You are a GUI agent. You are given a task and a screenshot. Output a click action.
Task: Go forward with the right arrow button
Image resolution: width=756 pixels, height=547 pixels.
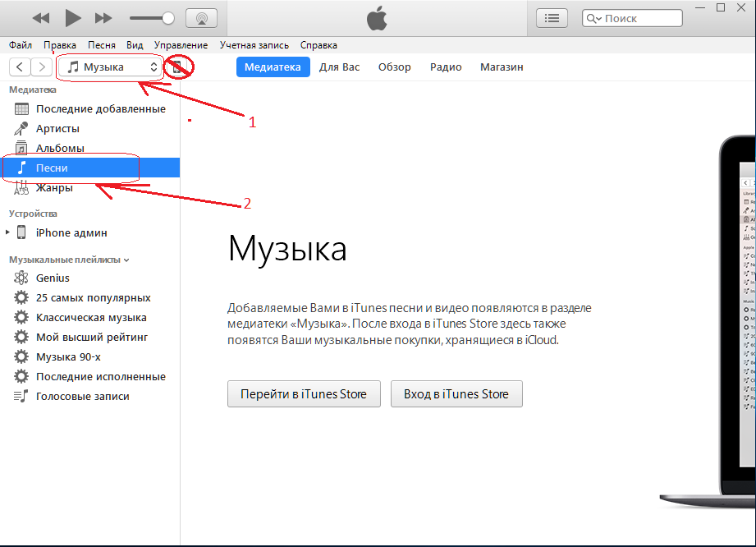coord(42,67)
